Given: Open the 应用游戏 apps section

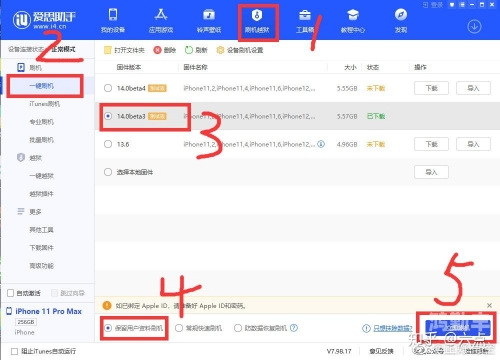Looking at the screenshot, I should 161,21.
